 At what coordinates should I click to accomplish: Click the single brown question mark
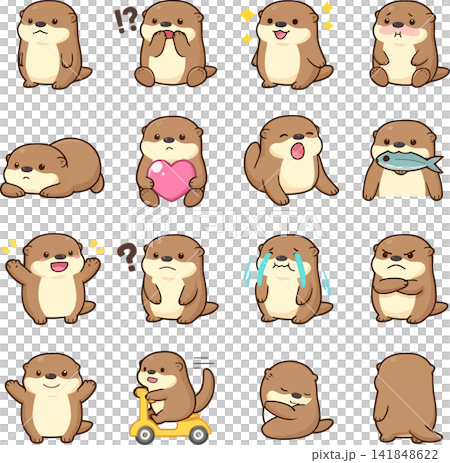click(x=127, y=256)
